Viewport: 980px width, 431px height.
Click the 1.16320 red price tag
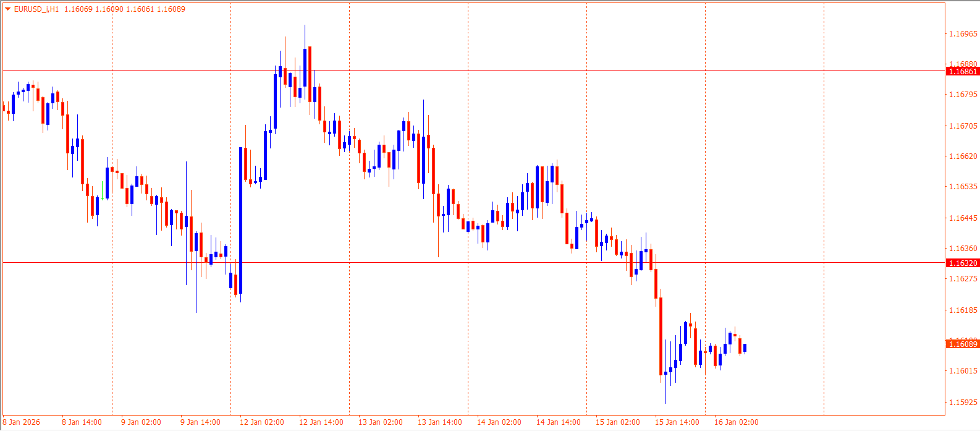963,263
